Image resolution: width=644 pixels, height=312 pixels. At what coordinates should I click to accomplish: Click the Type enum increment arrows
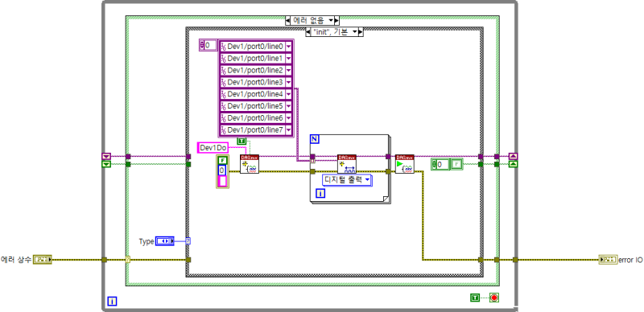[165, 241]
